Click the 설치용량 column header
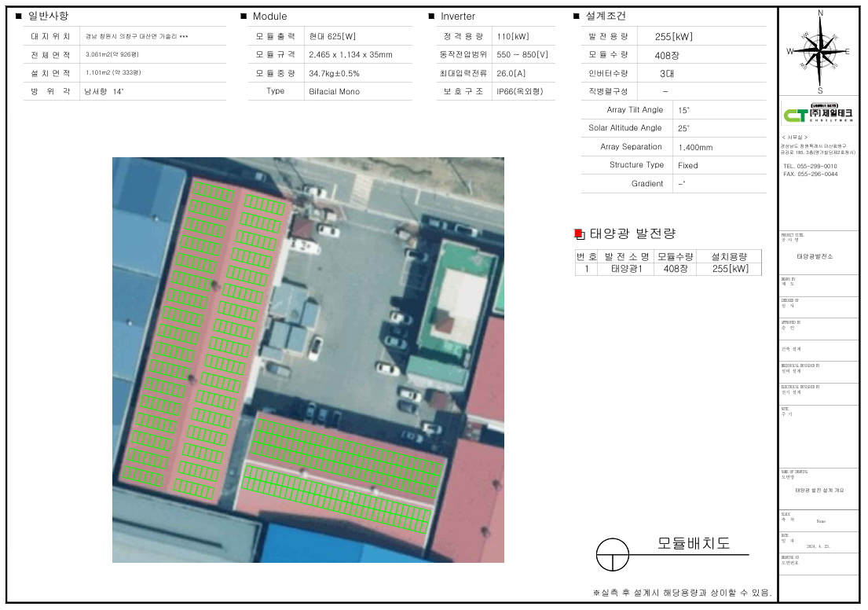Screen dimensions: 868x610 tap(729, 256)
